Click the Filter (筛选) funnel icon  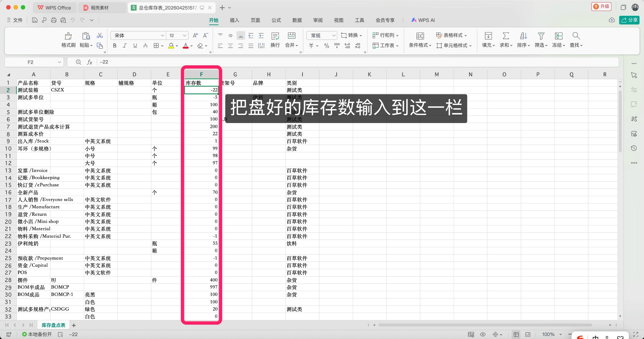(541, 36)
